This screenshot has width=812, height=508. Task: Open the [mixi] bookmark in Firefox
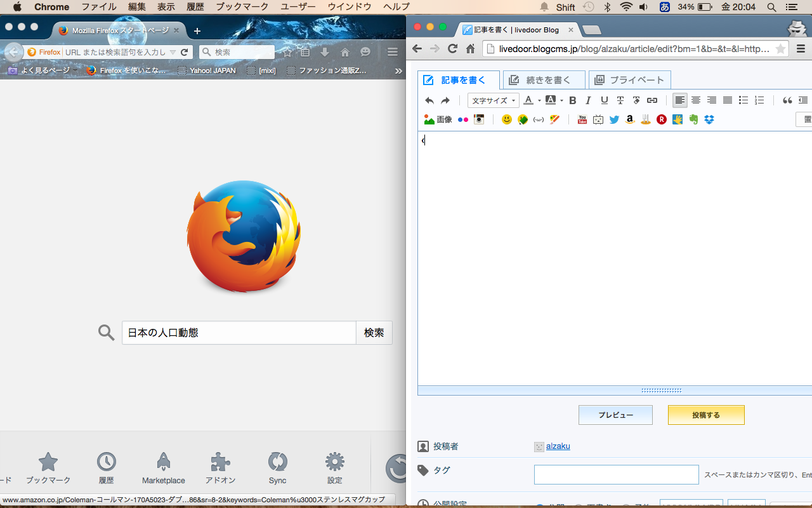tap(261, 70)
